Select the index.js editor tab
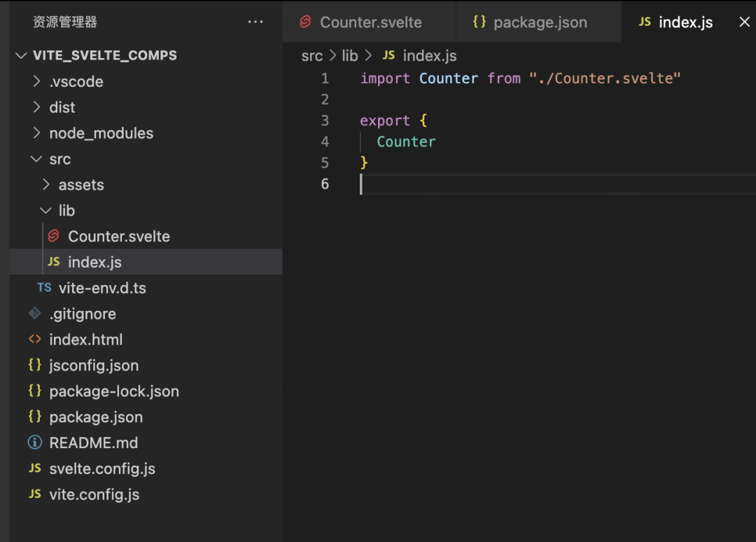Image resolution: width=756 pixels, height=542 pixels. tap(689, 22)
